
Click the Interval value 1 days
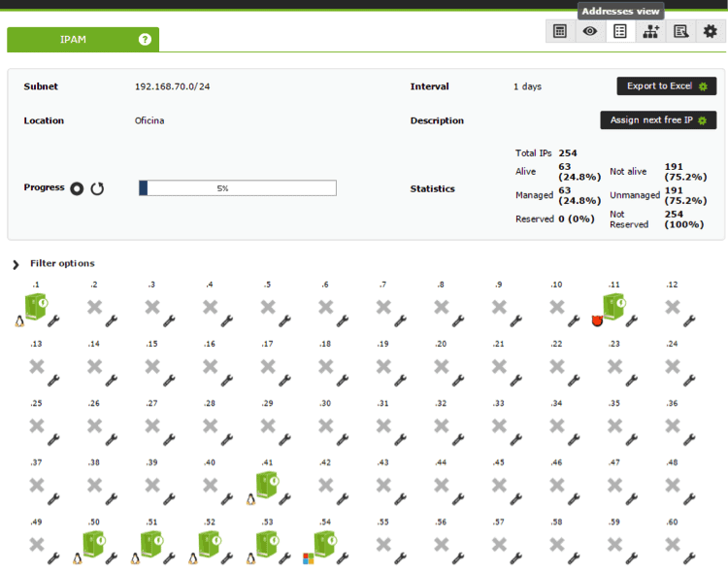(x=527, y=86)
